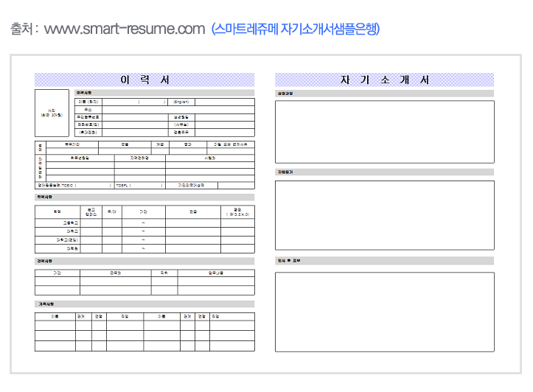This screenshot has width=533, height=392.
Task: Click the 학력사항 section header bar
Action: point(144,197)
